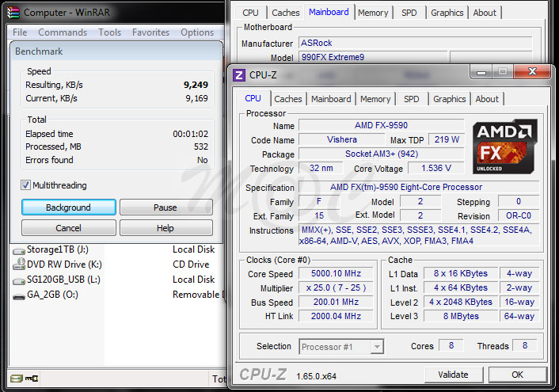The width and height of the screenshot is (559, 392).
Task: Select the GA_2GB (O:) removable drive icon
Action: (19, 296)
